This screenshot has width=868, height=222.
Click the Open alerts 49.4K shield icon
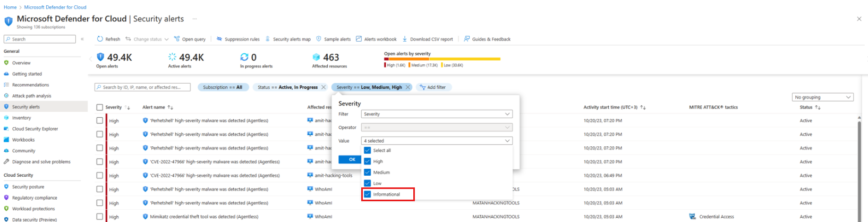coord(100,57)
